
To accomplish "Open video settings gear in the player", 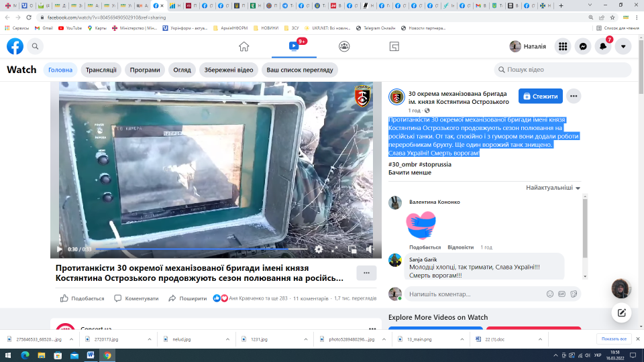I will (319, 249).
